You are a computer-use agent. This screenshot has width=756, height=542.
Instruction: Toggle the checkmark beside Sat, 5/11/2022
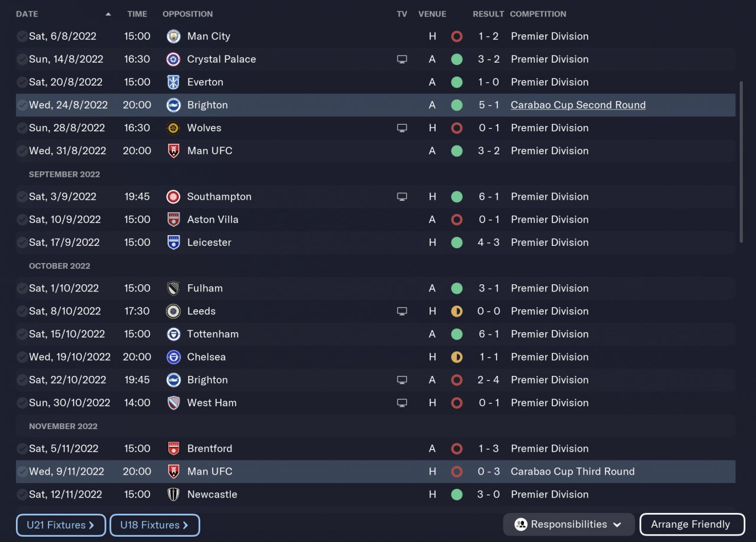tap(22, 449)
